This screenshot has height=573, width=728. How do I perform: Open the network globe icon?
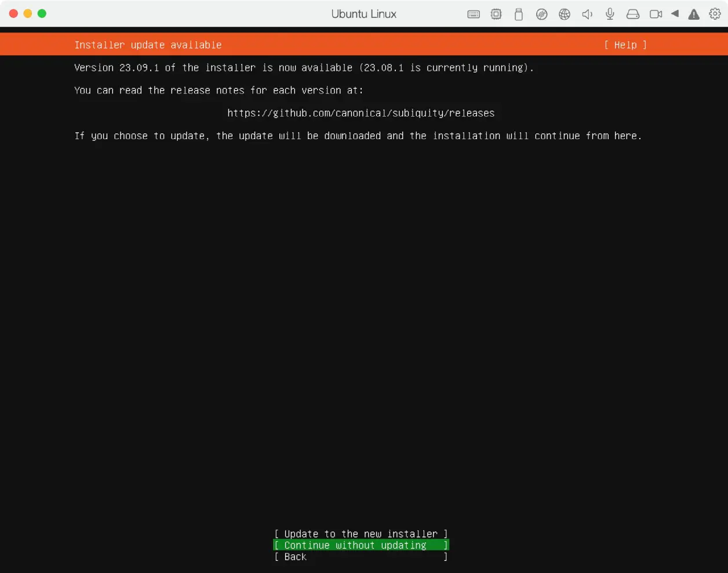point(565,14)
